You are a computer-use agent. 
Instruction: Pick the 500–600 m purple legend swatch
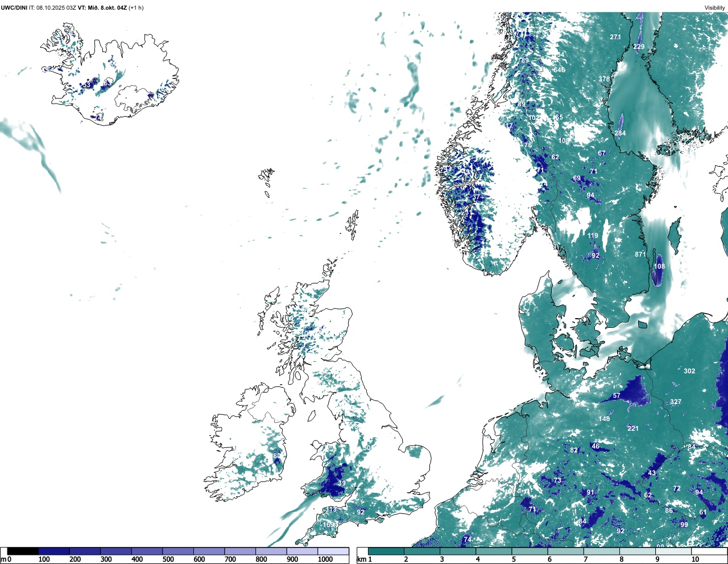[x=178, y=551]
